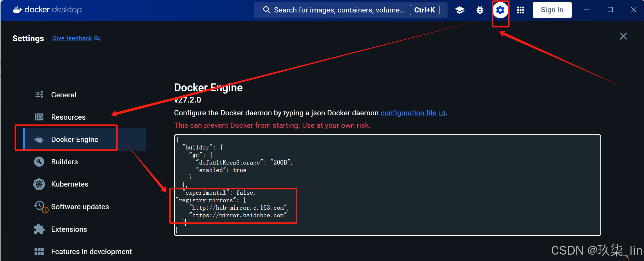644x261 pixels.
Task: Focus the search images and containers field
Action: point(350,10)
